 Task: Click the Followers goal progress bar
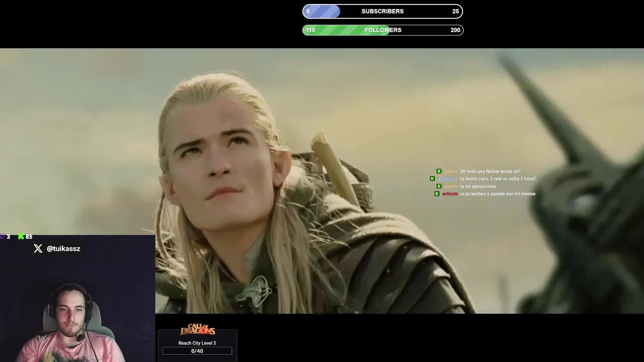point(382,30)
